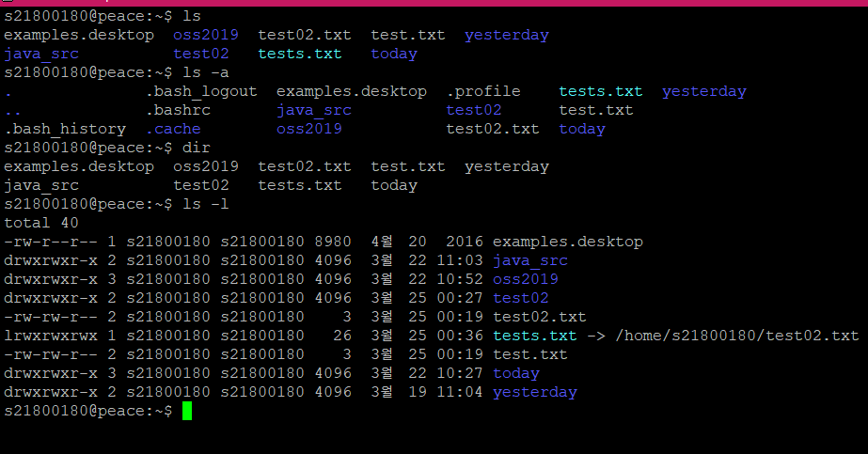Select the 'ls -l' command text
This screenshot has width=868, height=454.
pyautogui.click(x=205, y=204)
